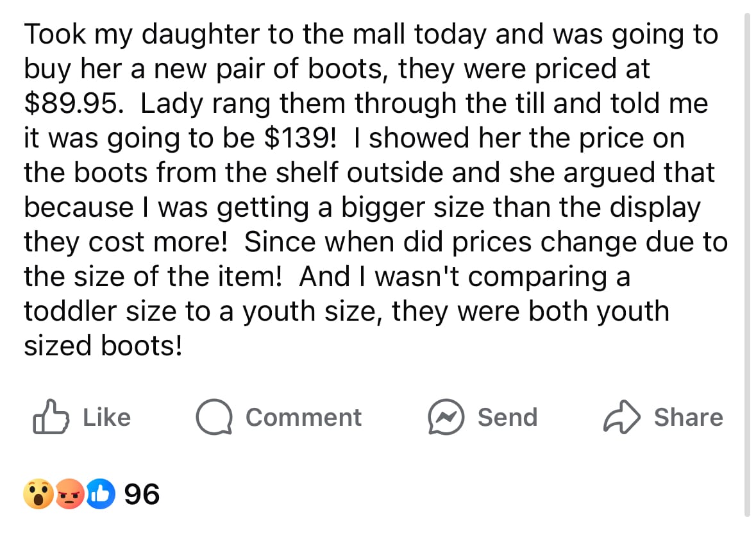This screenshot has height=533, width=756.
Task: Click the Send action row label
Action: pyautogui.click(x=506, y=417)
